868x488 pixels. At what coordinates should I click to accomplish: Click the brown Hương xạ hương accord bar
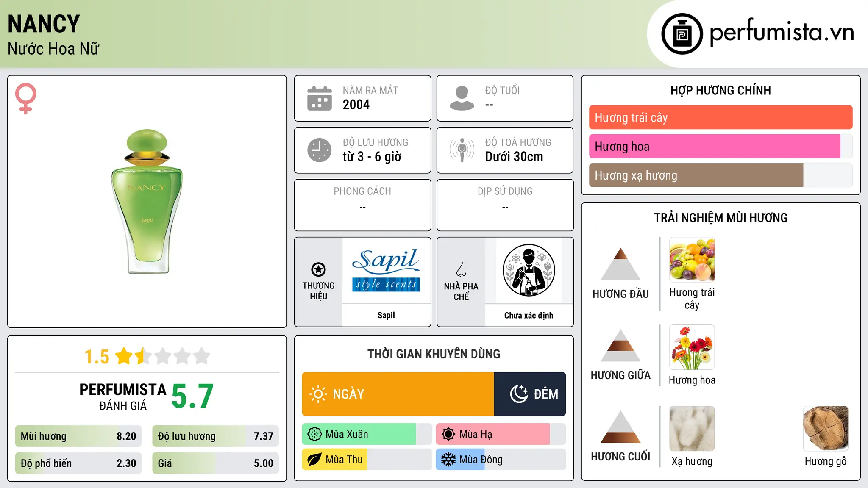pos(696,175)
